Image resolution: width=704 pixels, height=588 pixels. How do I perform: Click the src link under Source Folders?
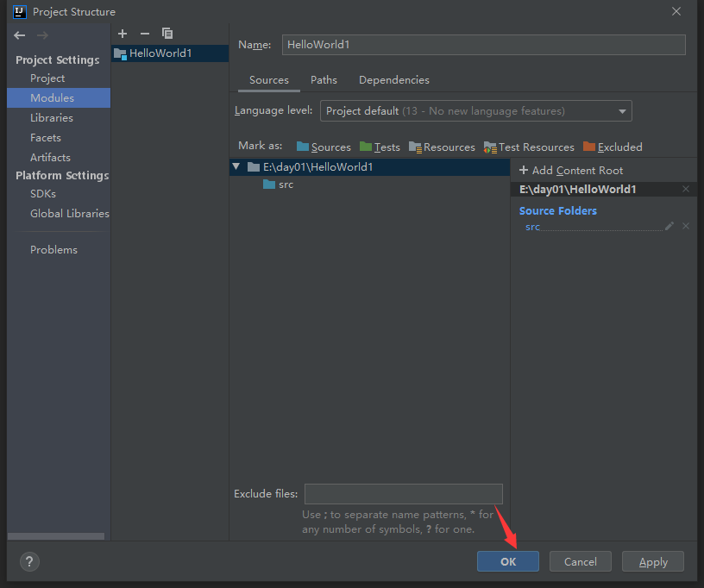click(x=532, y=227)
